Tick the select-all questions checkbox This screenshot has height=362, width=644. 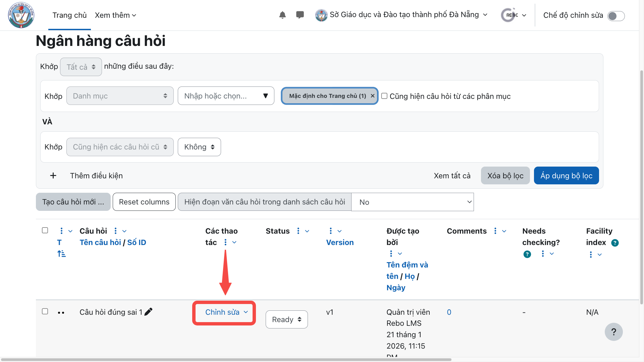point(45,230)
